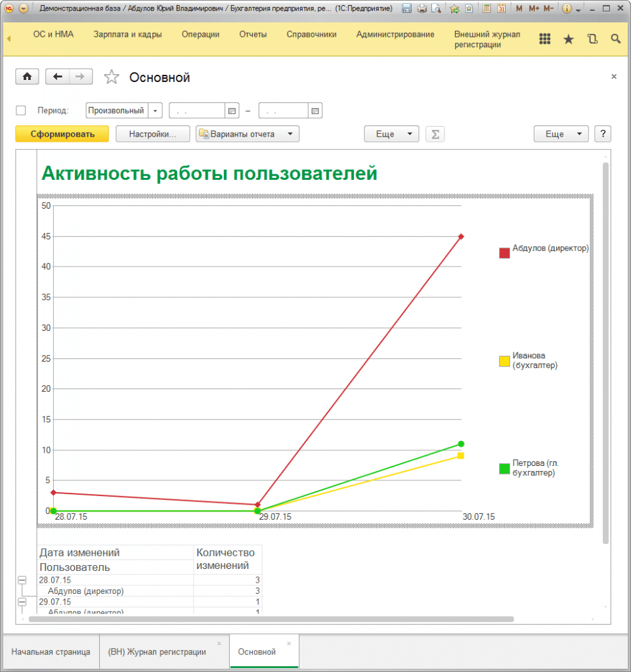Open the Произвольный period type dropdown
The width and height of the screenshot is (631, 672).
(156, 111)
